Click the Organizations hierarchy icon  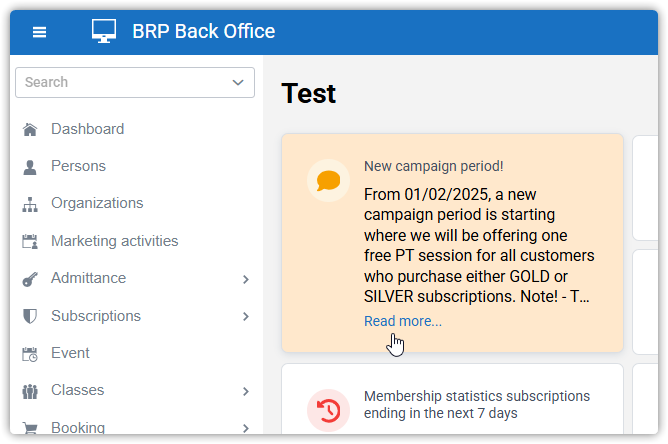(30, 204)
